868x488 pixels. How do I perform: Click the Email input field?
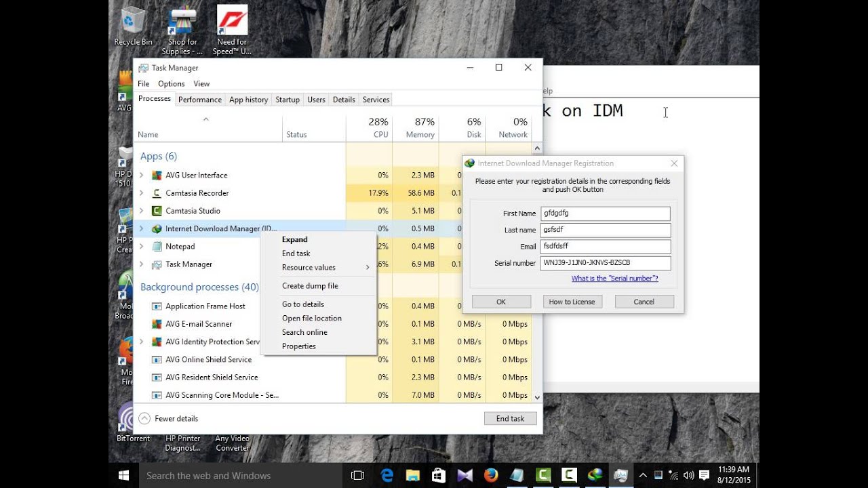606,247
